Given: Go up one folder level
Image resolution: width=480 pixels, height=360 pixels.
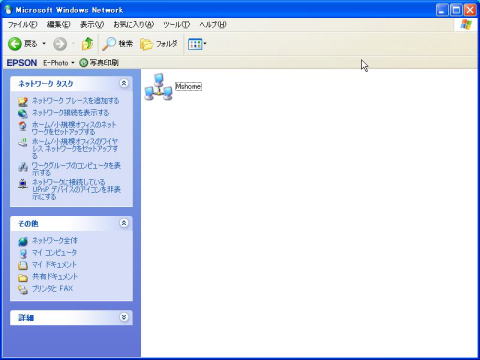Looking at the screenshot, I should tap(87, 44).
